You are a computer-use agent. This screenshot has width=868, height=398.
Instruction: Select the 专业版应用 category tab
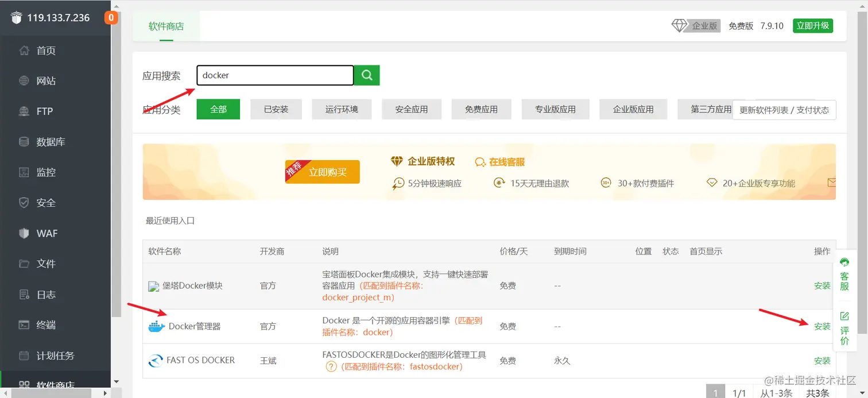coord(555,109)
